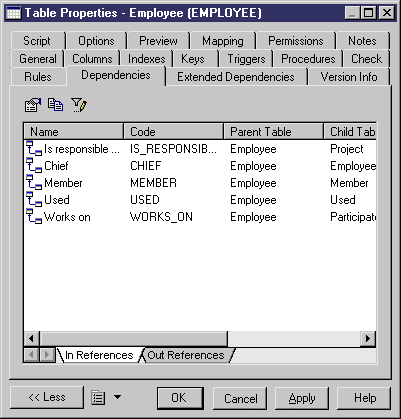Click the Apply button

coord(302,398)
